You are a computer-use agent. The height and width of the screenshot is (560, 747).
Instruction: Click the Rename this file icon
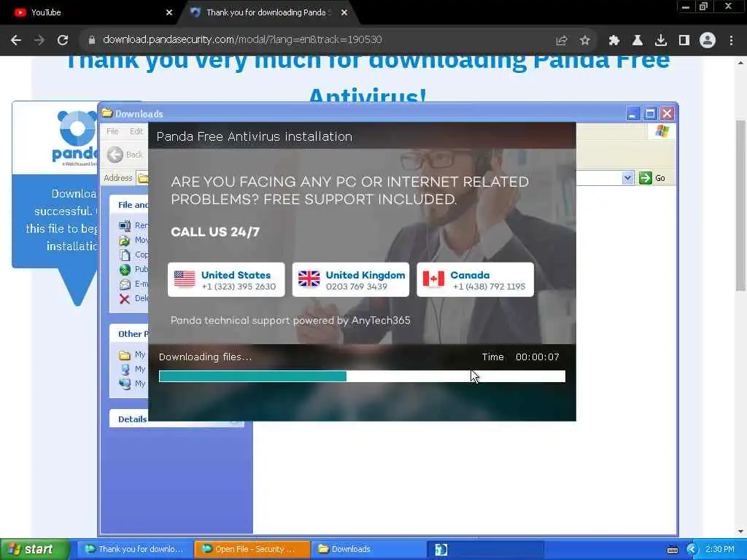(125, 226)
